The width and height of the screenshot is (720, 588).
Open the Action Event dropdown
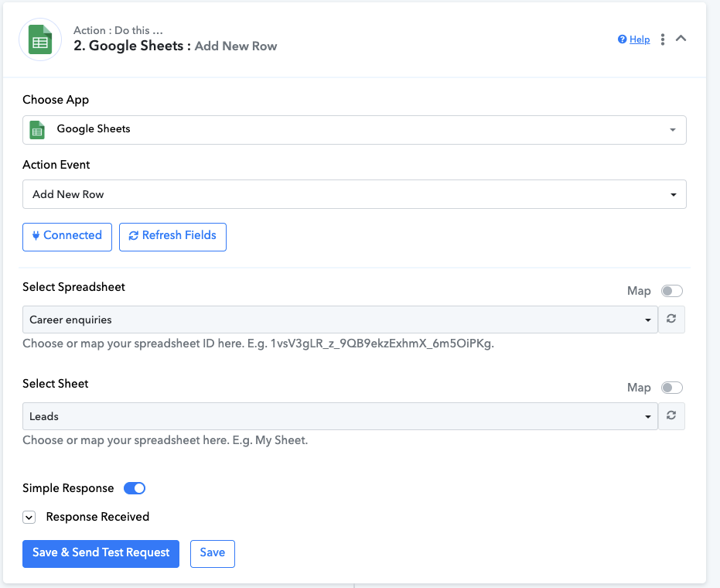tap(354, 194)
